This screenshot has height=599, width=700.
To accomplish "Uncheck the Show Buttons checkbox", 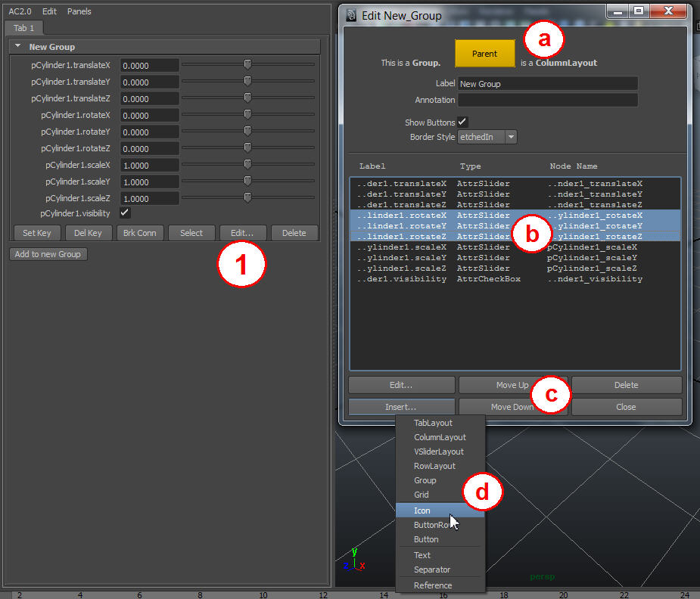I will (x=462, y=122).
